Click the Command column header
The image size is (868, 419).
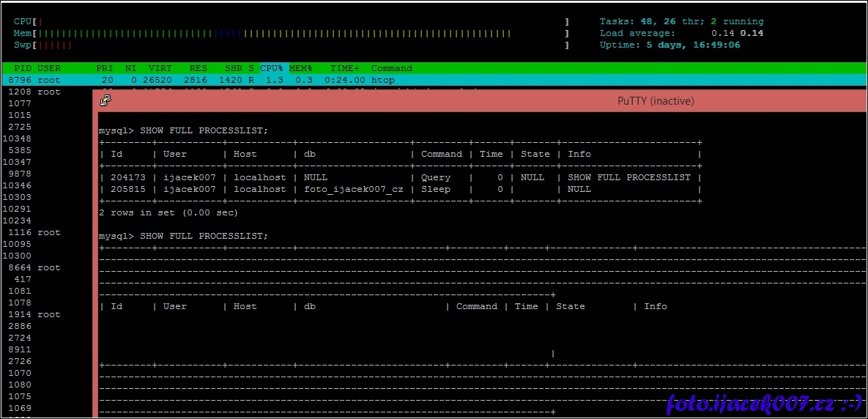click(391, 68)
